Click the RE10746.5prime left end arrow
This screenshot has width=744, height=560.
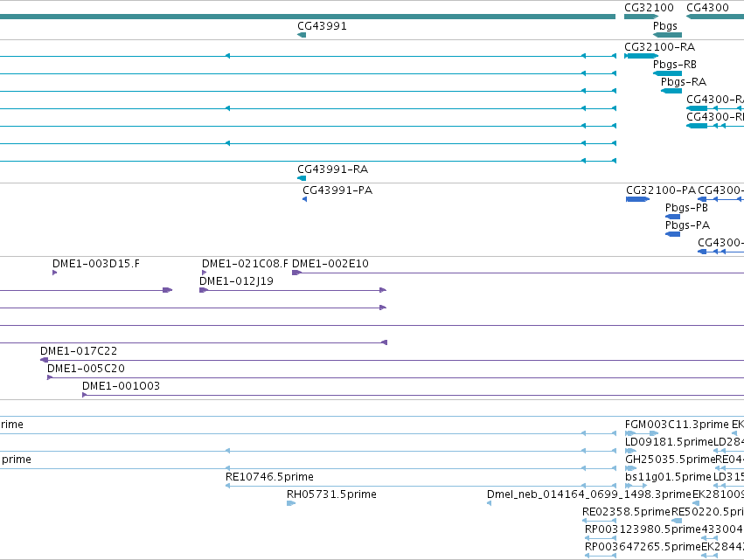(228, 486)
